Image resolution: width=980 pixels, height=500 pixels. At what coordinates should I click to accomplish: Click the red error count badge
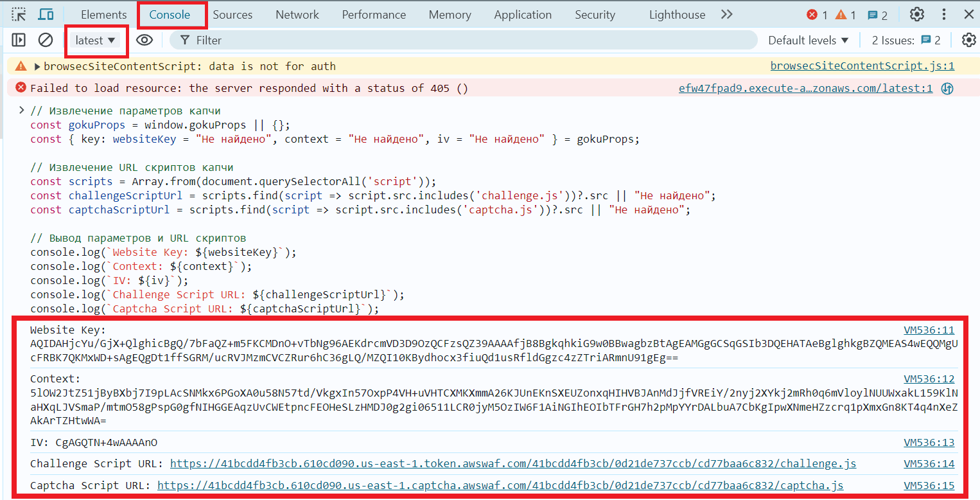[x=817, y=15]
